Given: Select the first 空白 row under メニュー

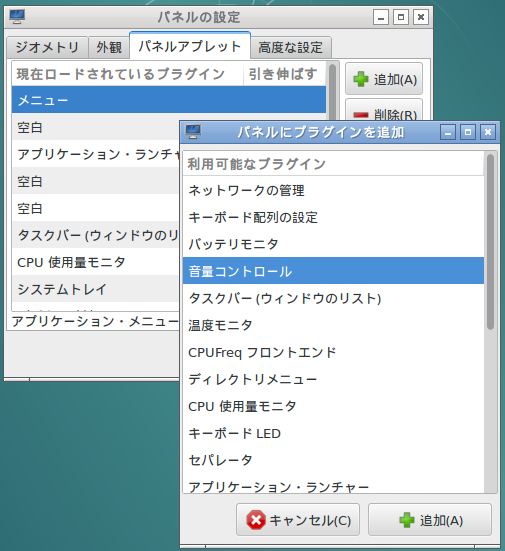Looking at the screenshot, I should click(x=95, y=127).
